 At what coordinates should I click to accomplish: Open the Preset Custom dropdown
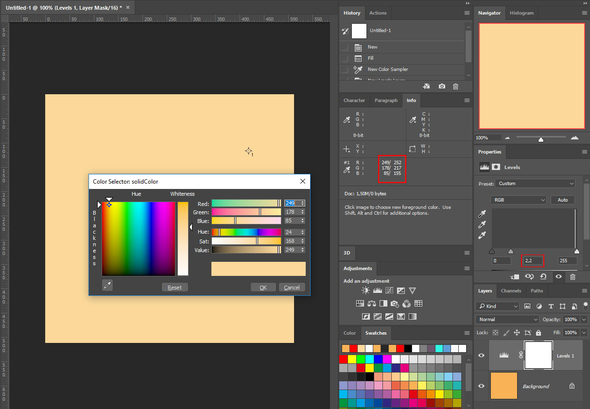click(x=535, y=184)
